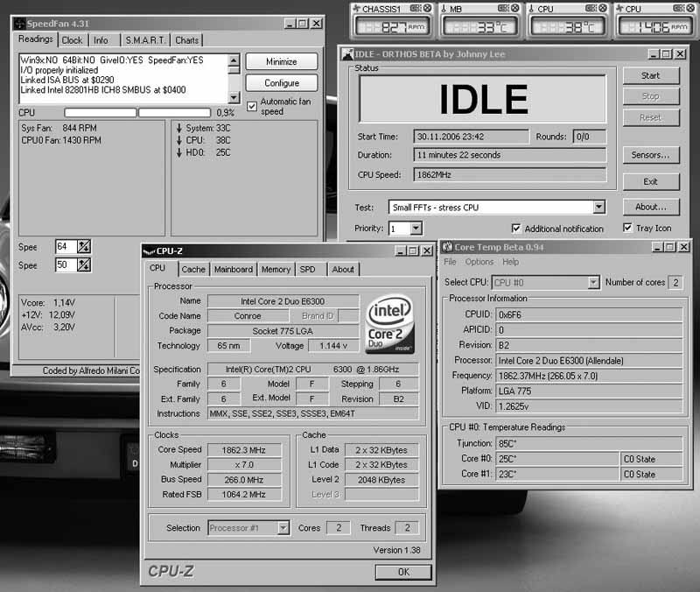Click the SpeedFan title bar icon
Viewport: 700px width, 592px height.
(x=19, y=24)
